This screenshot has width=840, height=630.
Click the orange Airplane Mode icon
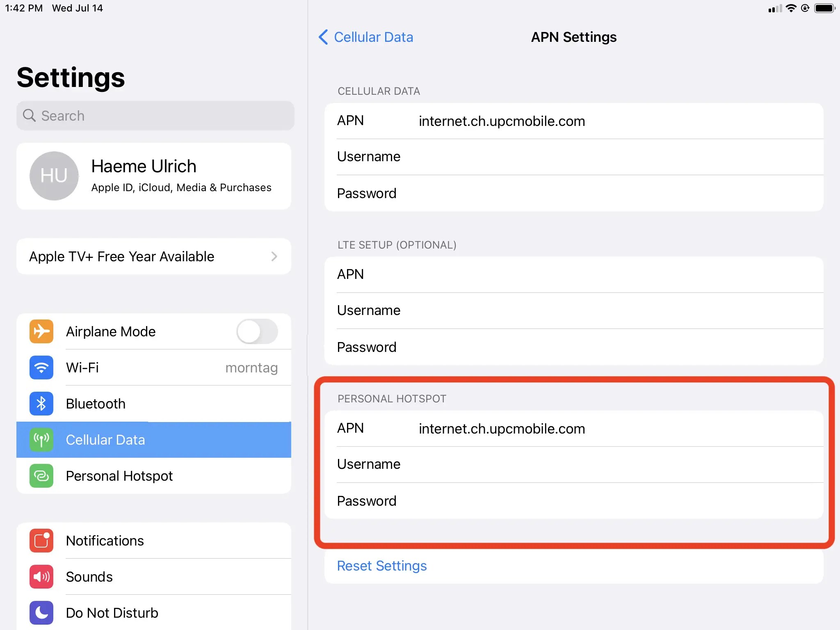click(x=41, y=331)
